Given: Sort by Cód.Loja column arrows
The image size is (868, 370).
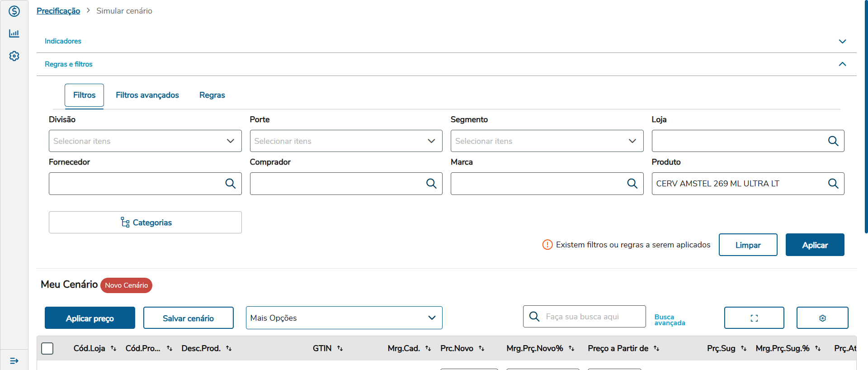Looking at the screenshot, I should (x=113, y=348).
